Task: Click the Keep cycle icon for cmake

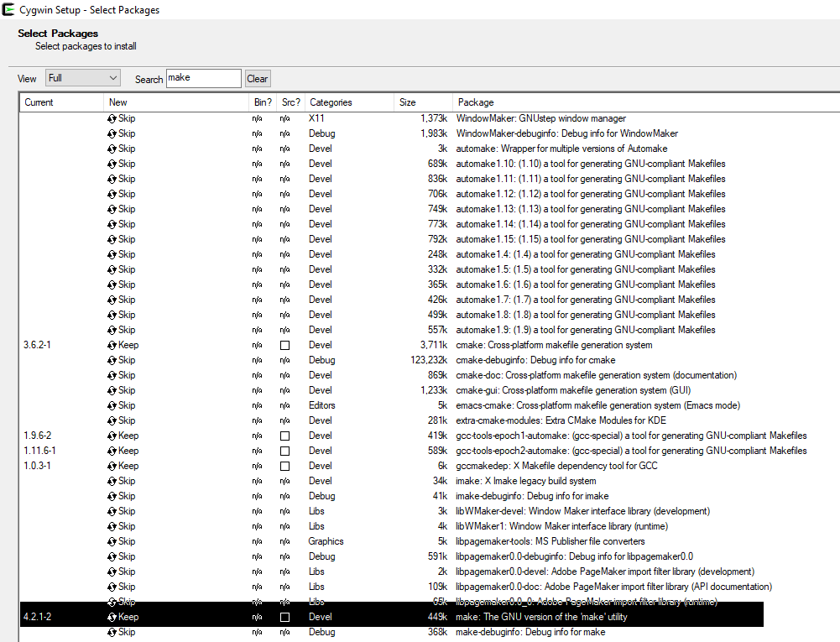Action: click(112, 345)
